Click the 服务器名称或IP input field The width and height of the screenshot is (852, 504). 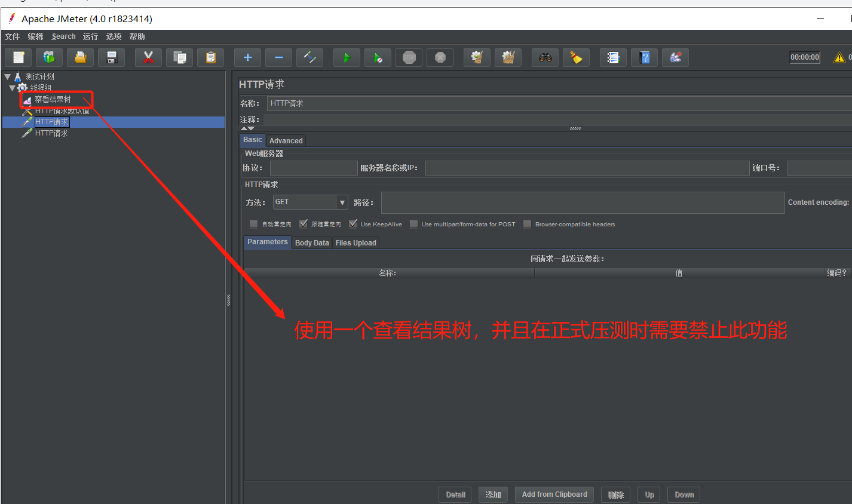(587, 168)
